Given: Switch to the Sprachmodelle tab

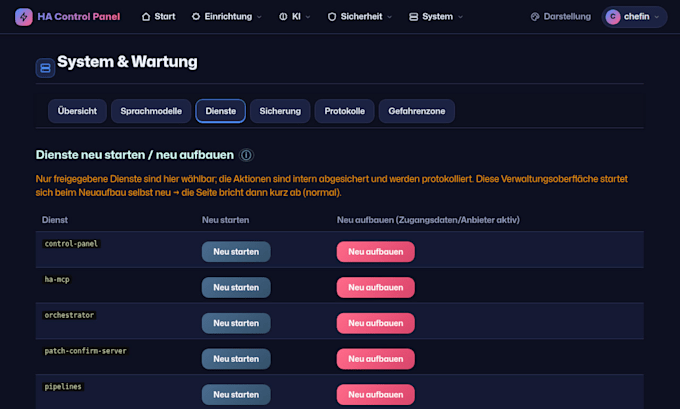Looking at the screenshot, I should [x=151, y=111].
